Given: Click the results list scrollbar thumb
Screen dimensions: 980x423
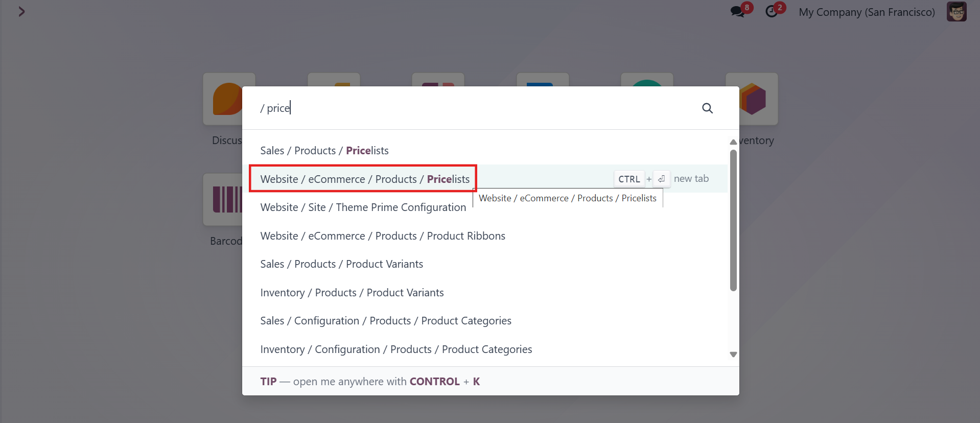Looking at the screenshot, I should [x=733, y=220].
